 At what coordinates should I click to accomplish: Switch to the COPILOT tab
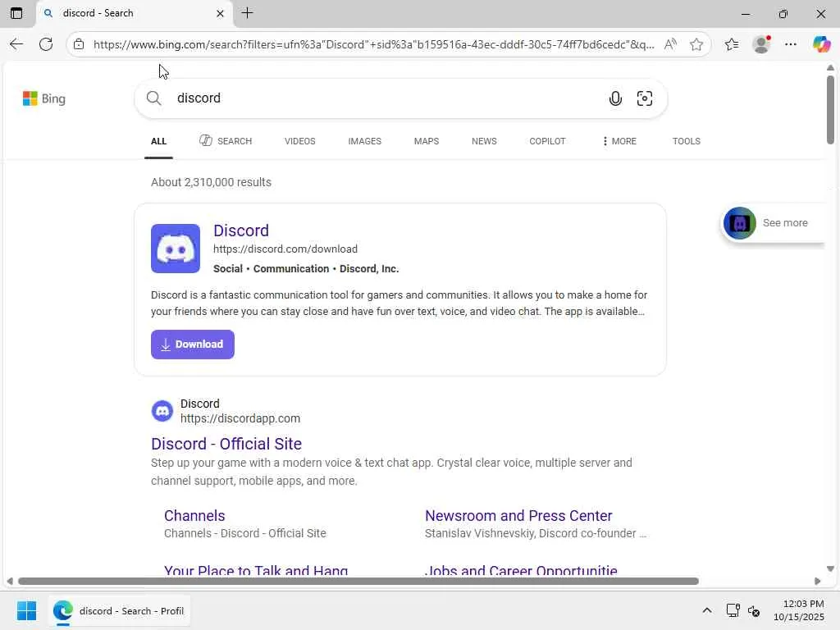(547, 141)
